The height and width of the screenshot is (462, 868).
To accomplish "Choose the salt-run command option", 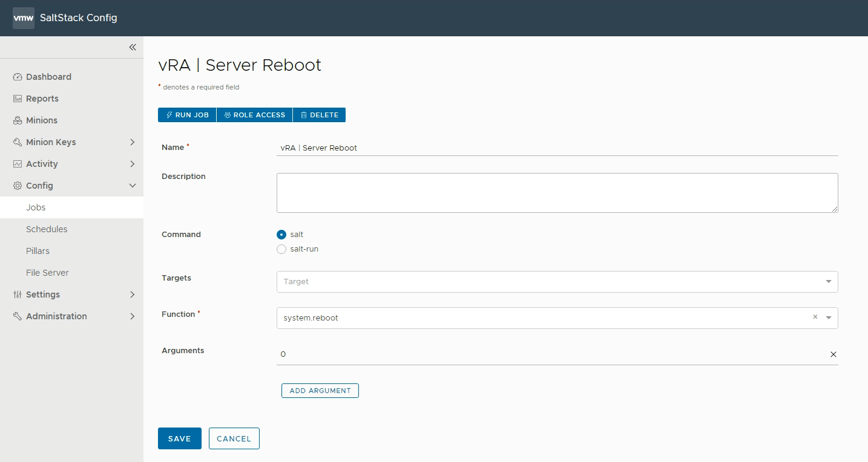I will [x=281, y=249].
